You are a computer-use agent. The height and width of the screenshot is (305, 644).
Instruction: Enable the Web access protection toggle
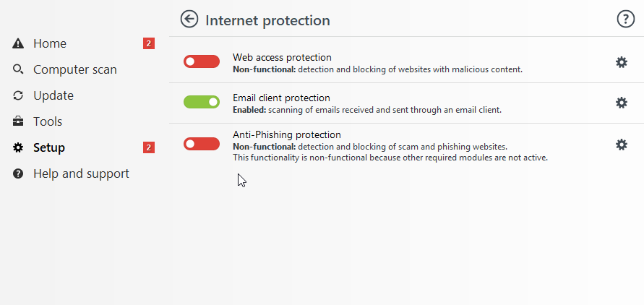[202, 61]
